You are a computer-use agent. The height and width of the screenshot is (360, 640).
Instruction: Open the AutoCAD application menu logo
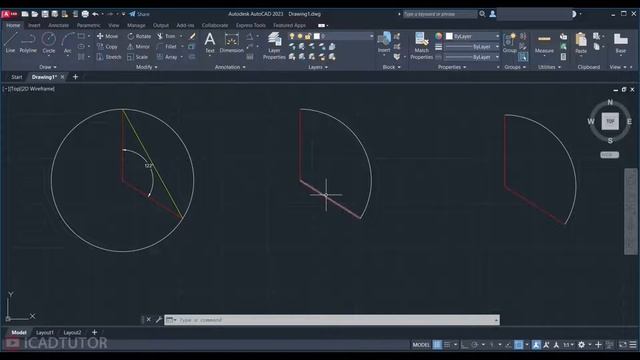9,14
